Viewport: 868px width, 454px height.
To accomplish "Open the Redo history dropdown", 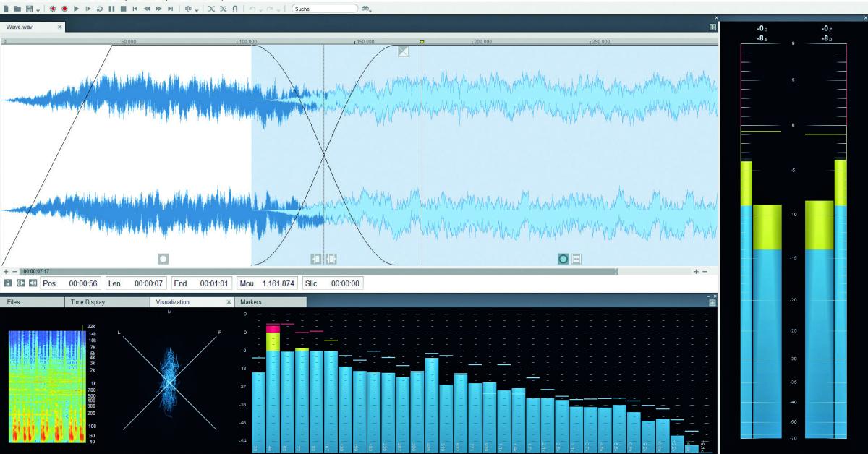I will (x=278, y=9).
